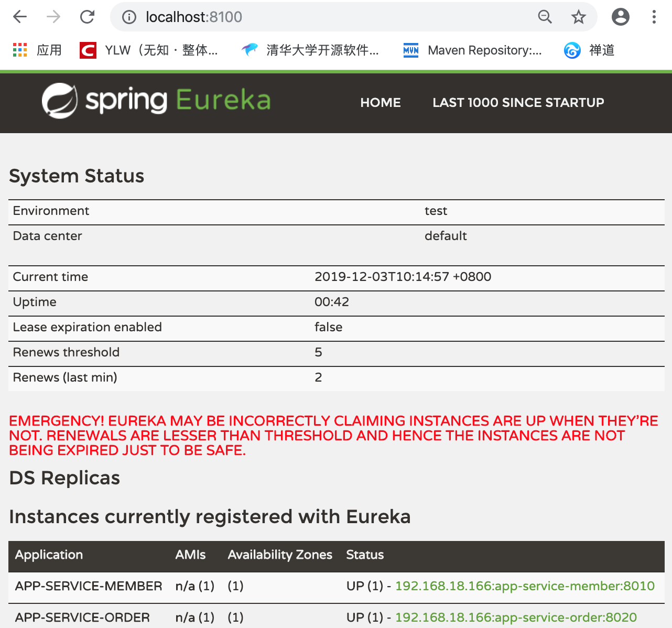This screenshot has height=628, width=672.
Task: Click the 'default' data center value
Action: click(446, 236)
